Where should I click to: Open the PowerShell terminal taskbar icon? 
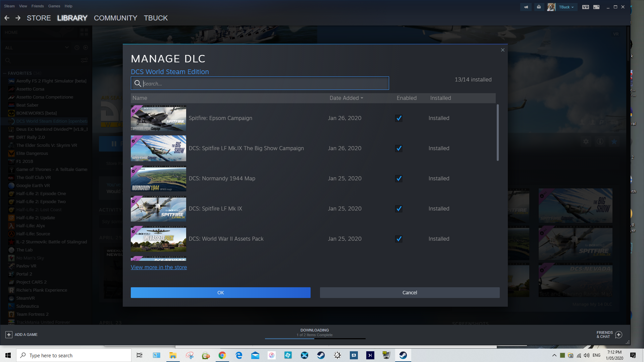point(370,355)
